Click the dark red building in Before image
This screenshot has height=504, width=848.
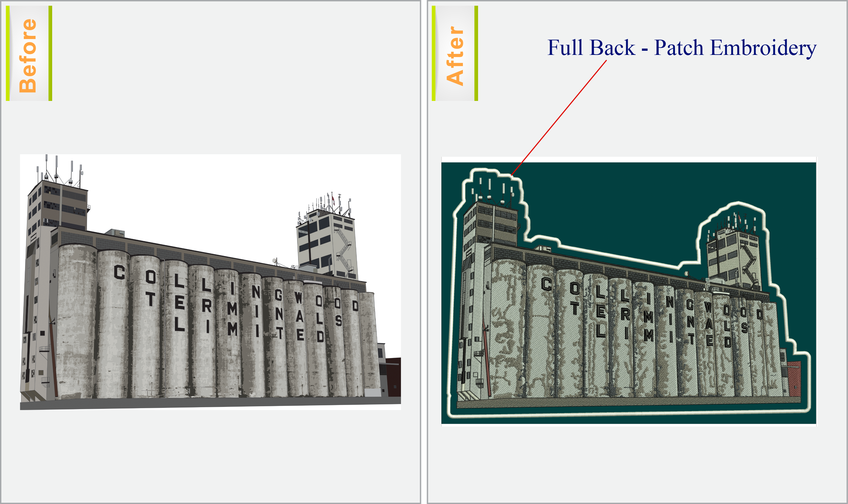(394, 376)
